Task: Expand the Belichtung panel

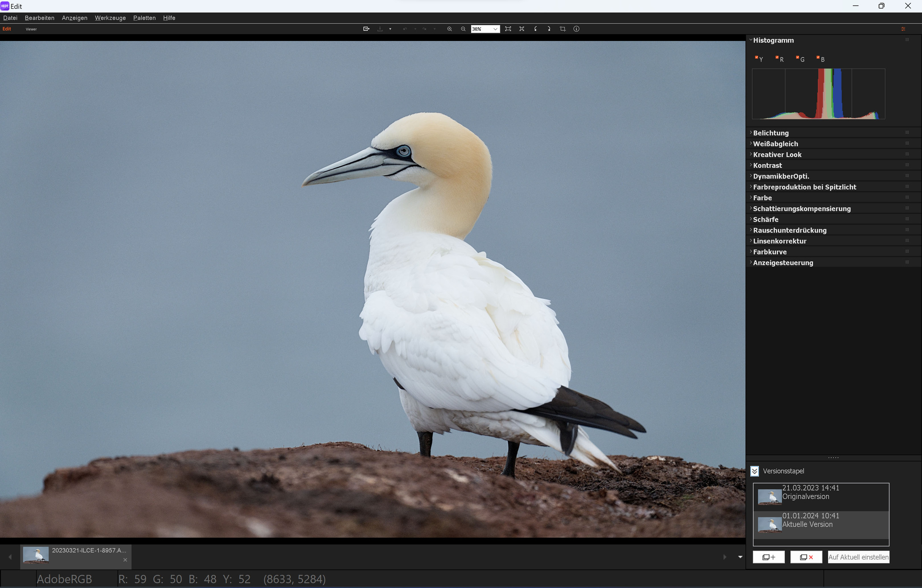Action: pyautogui.click(x=770, y=133)
